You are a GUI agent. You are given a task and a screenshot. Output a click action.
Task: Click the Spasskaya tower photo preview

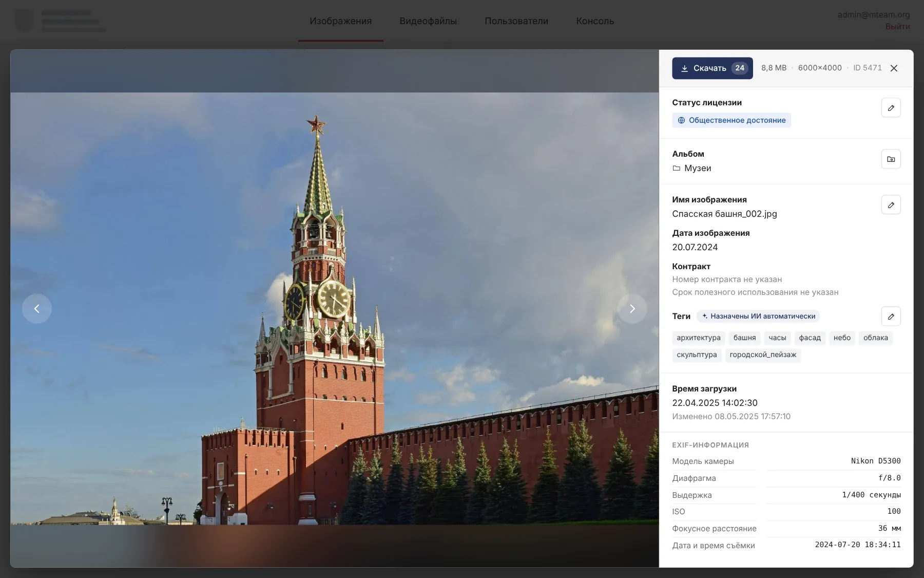(335, 309)
